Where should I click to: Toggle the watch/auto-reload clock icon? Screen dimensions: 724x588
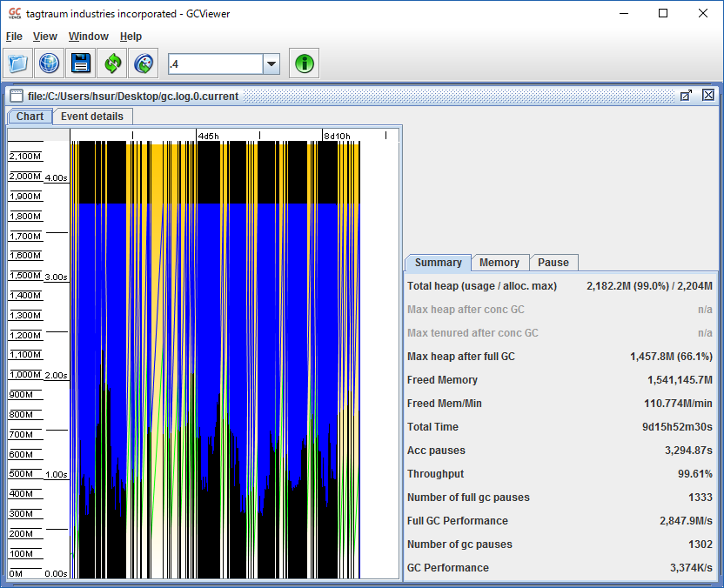pos(144,63)
